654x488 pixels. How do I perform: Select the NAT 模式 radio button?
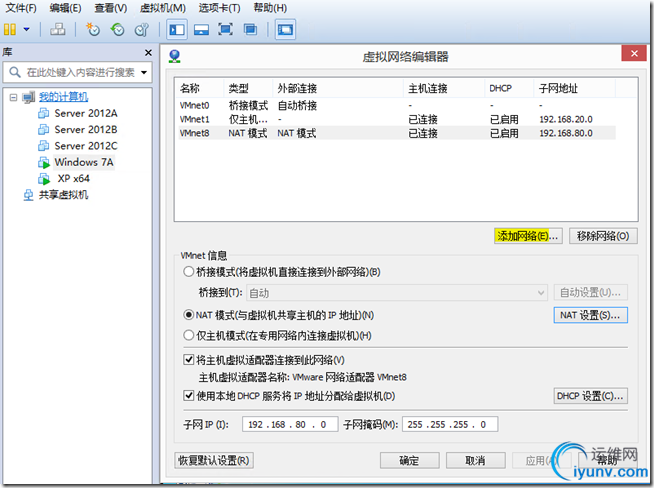(x=189, y=315)
